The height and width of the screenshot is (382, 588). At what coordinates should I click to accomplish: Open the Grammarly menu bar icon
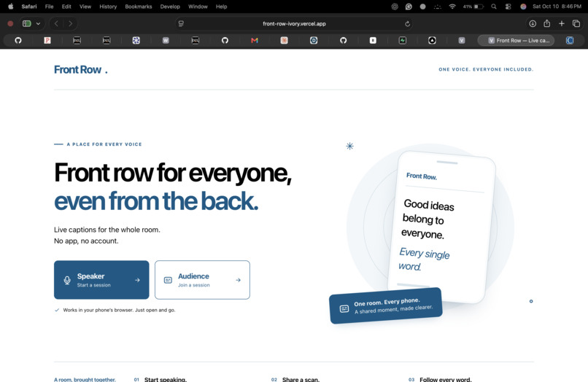pyautogui.click(x=409, y=7)
